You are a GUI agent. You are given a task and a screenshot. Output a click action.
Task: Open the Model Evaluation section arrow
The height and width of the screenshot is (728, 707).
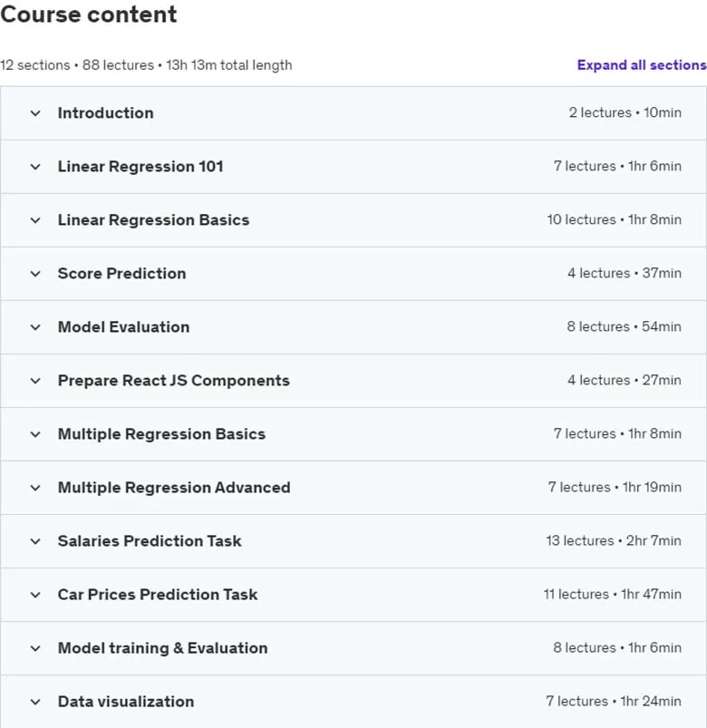click(x=35, y=327)
